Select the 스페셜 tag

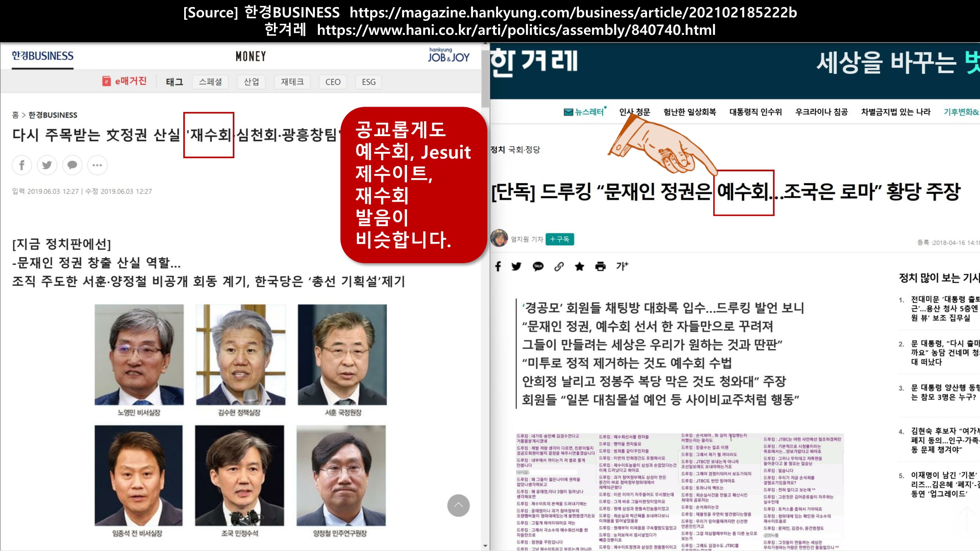(210, 82)
